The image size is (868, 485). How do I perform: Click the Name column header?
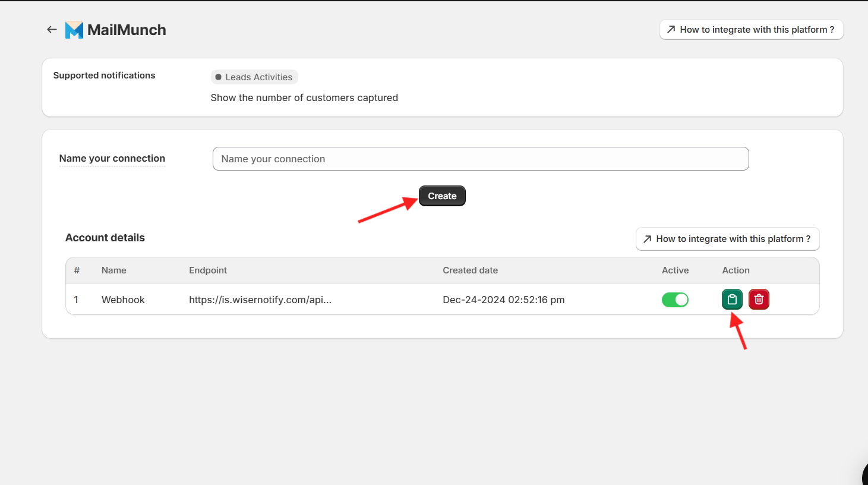coord(114,270)
